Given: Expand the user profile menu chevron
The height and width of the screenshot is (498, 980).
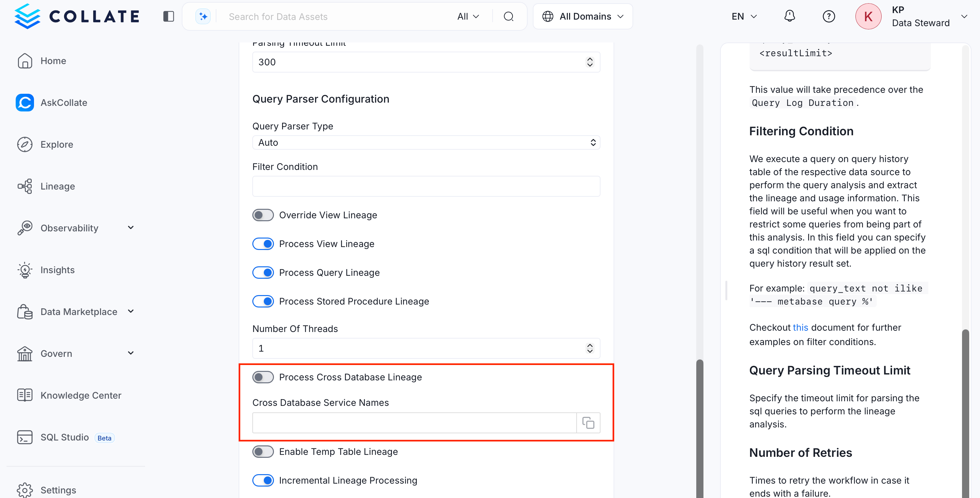Looking at the screenshot, I should 964,16.
